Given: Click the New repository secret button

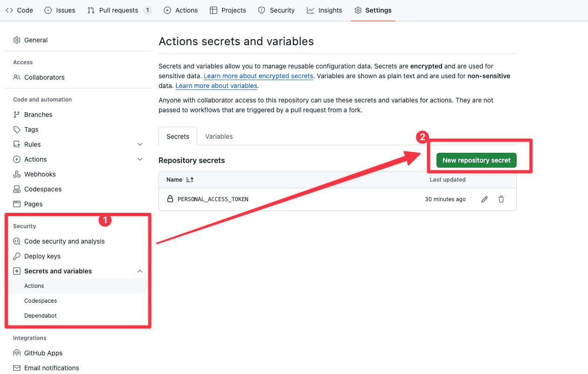Looking at the screenshot, I should 476,160.
